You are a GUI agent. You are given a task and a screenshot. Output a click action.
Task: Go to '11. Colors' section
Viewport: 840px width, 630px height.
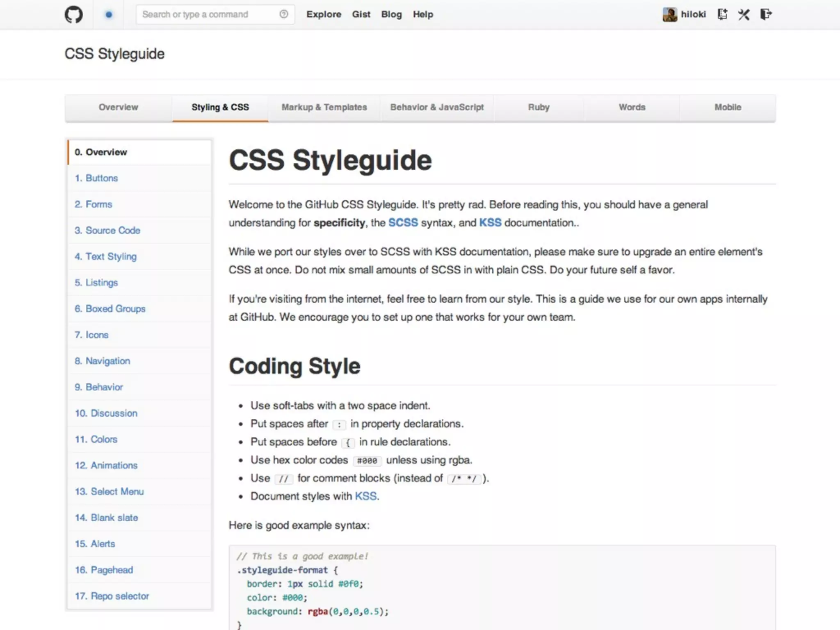139,439
